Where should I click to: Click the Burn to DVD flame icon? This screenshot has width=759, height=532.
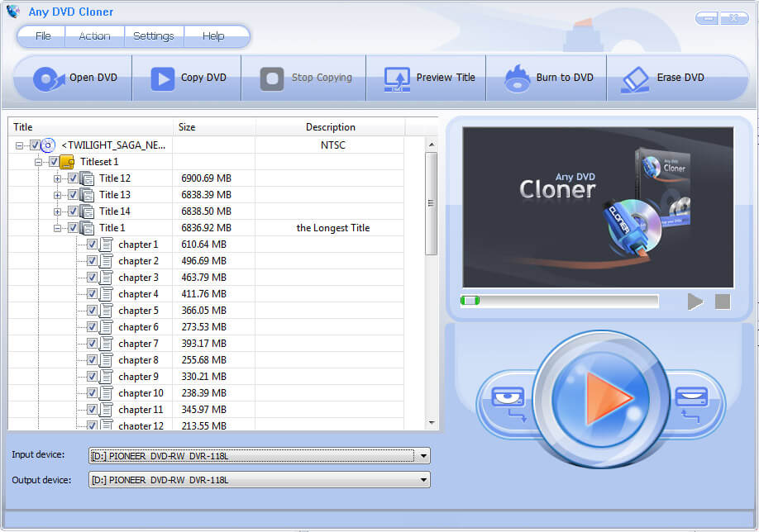point(518,78)
